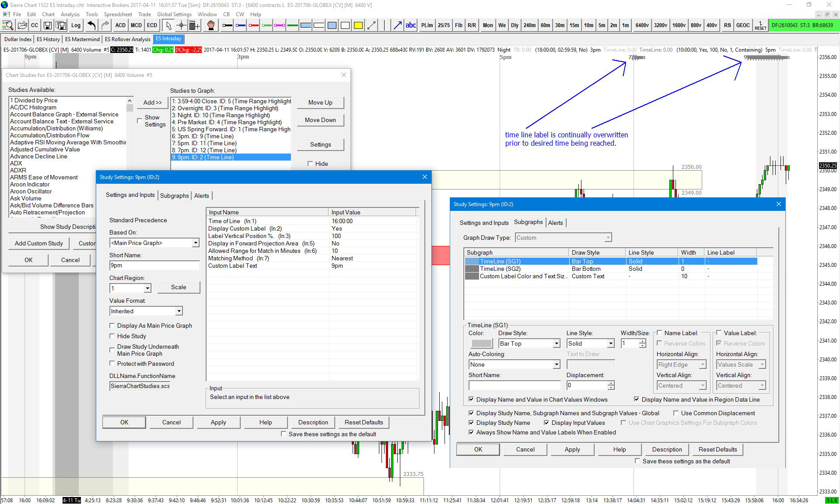Click the Open File folder icon
The image size is (840, 504).
22,25
